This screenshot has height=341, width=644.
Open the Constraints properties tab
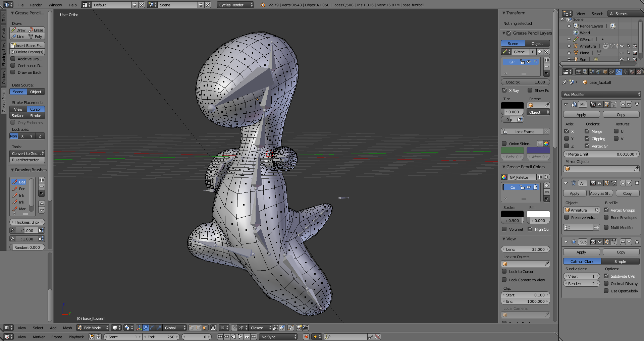click(612, 72)
